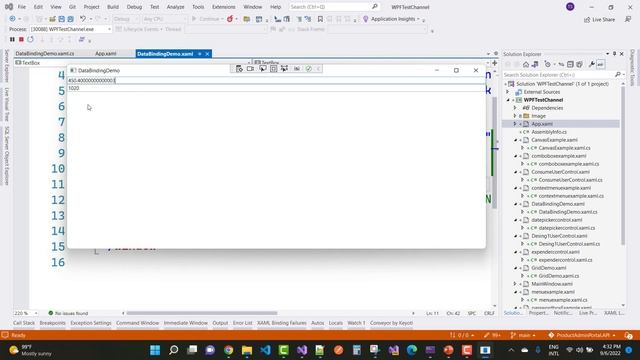Switch to App.xaml editor tab
The height and width of the screenshot is (360, 640).
[106, 53]
